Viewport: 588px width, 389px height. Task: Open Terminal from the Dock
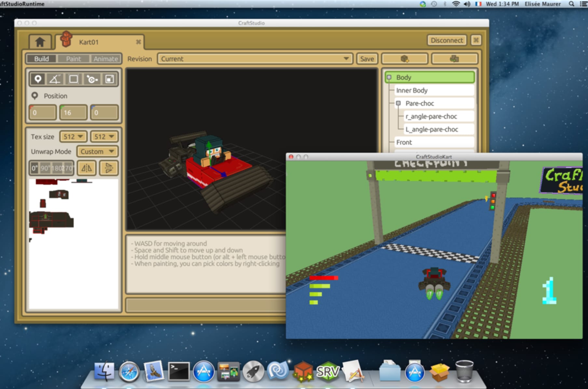(x=179, y=371)
